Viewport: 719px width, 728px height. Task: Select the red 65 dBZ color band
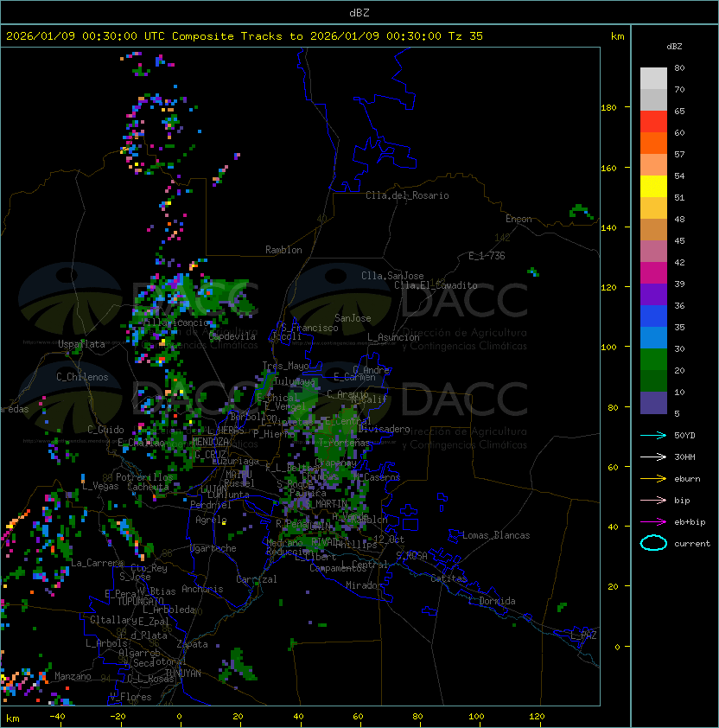coord(653,122)
